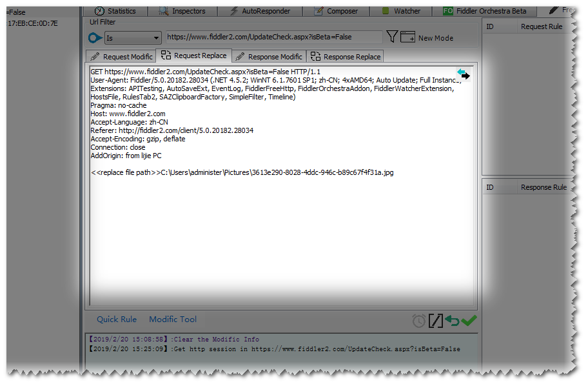
Task: Click the green undo arrow icon
Action: [452, 321]
